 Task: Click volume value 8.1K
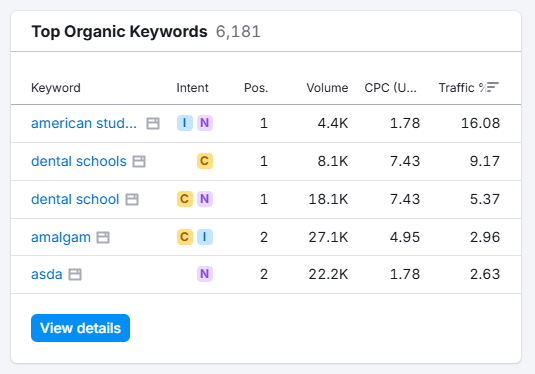pos(333,161)
